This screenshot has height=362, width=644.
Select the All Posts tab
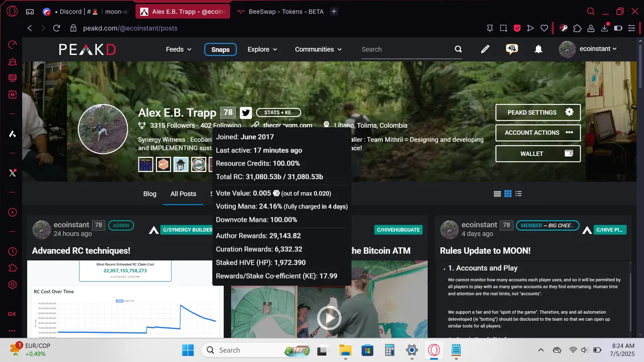(x=183, y=194)
